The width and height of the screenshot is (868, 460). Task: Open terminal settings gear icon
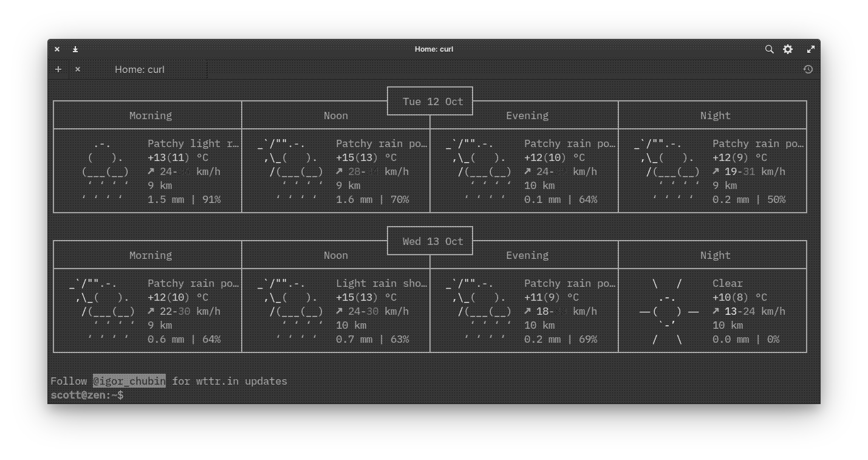[x=788, y=49]
